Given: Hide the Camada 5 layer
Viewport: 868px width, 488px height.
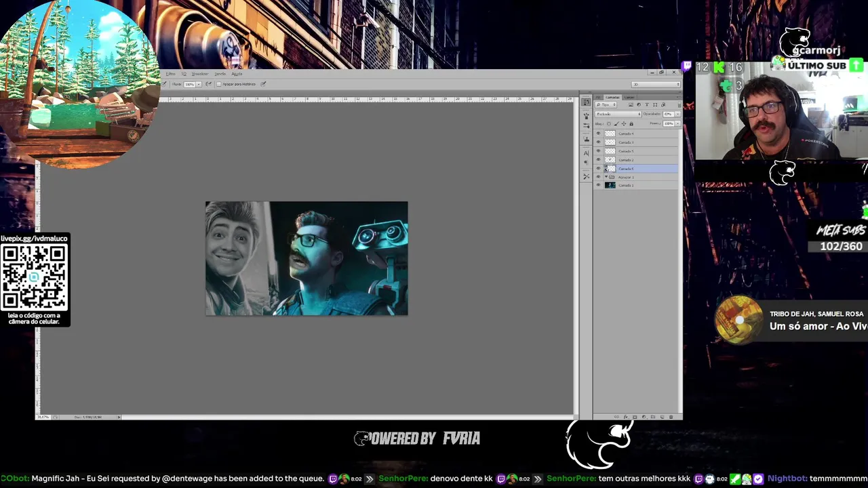Looking at the screenshot, I should click(598, 151).
